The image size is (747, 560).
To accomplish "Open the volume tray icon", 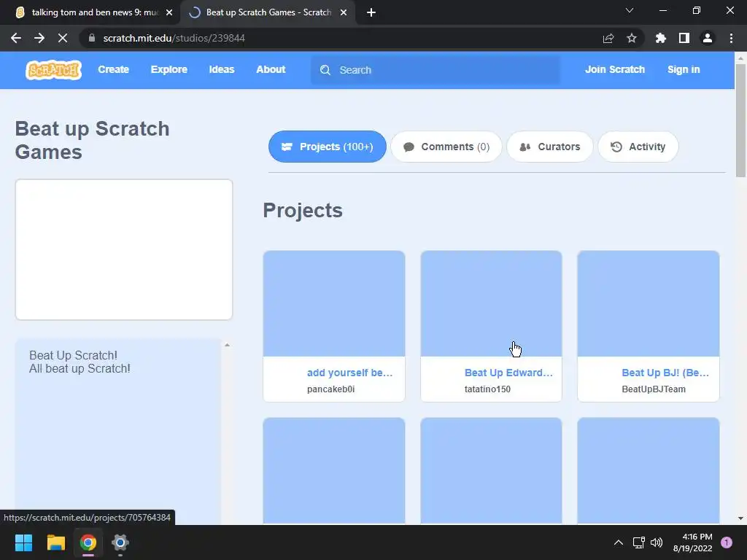I will (x=657, y=542).
